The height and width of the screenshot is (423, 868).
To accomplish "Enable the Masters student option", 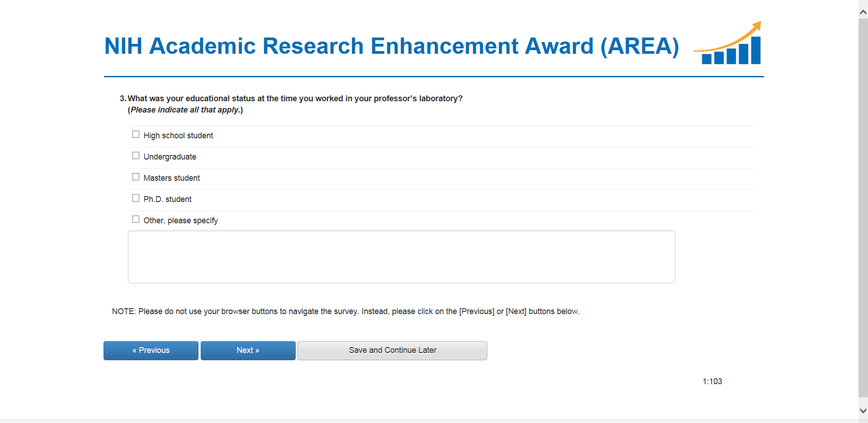I will pyautogui.click(x=136, y=177).
